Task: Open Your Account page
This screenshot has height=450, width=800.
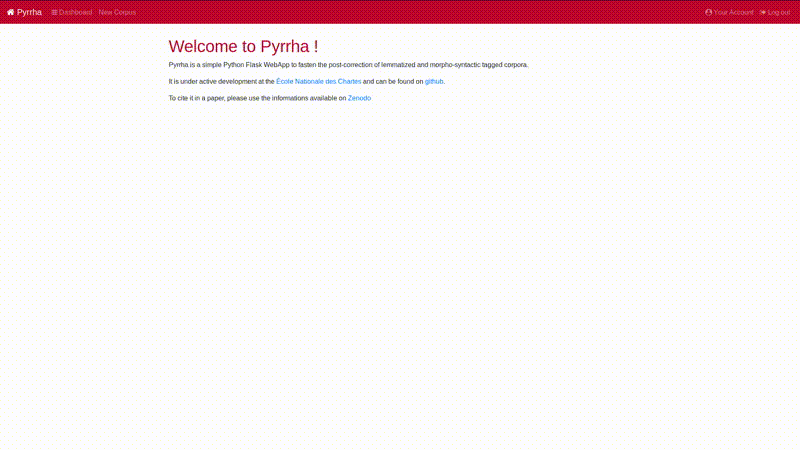Action: (x=729, y=12)
